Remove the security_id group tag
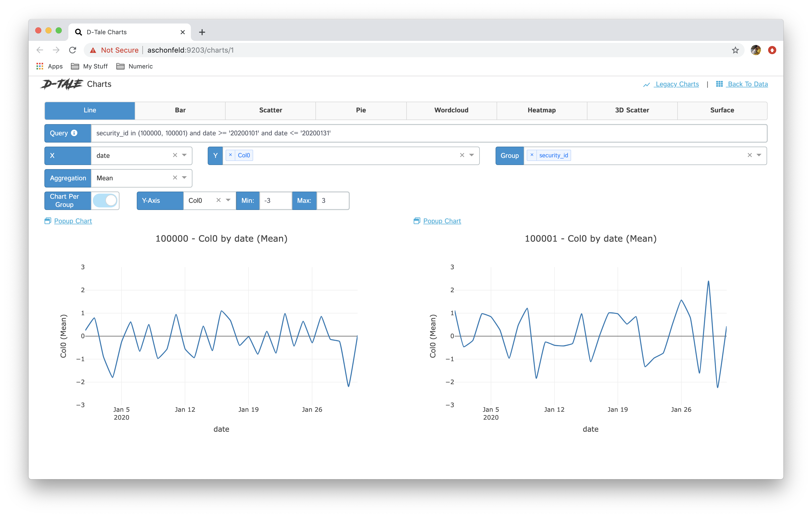The height and width of the screenshot is (517, 812). (x=532, y=155)
